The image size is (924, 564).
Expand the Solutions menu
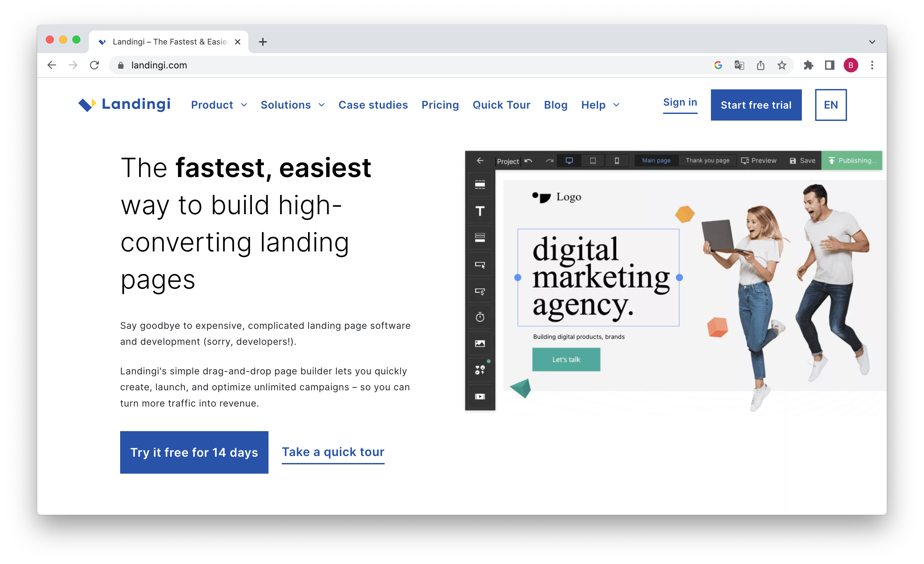point(292,105)
